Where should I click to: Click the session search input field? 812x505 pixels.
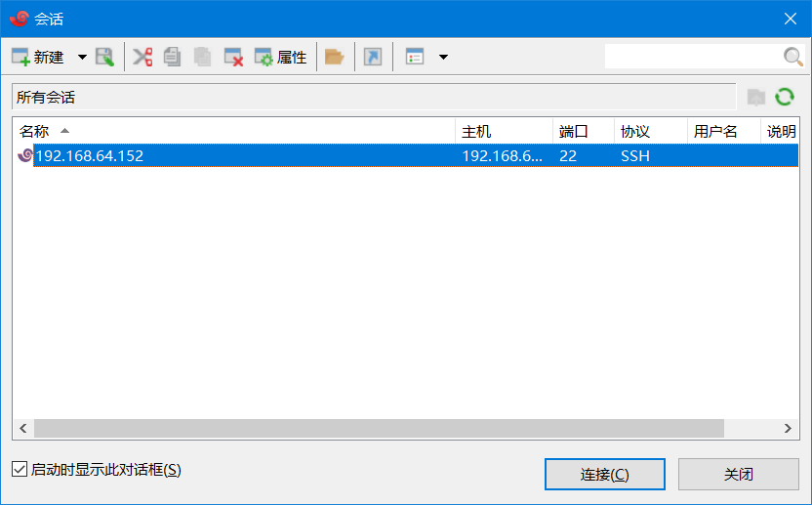point(693,56)
